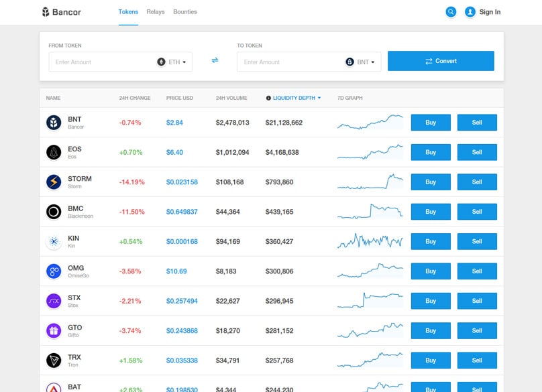Image resolution: width=542 pixels, height=392 pixels.
Task: Buy EOS token
Action: [431, 152]
